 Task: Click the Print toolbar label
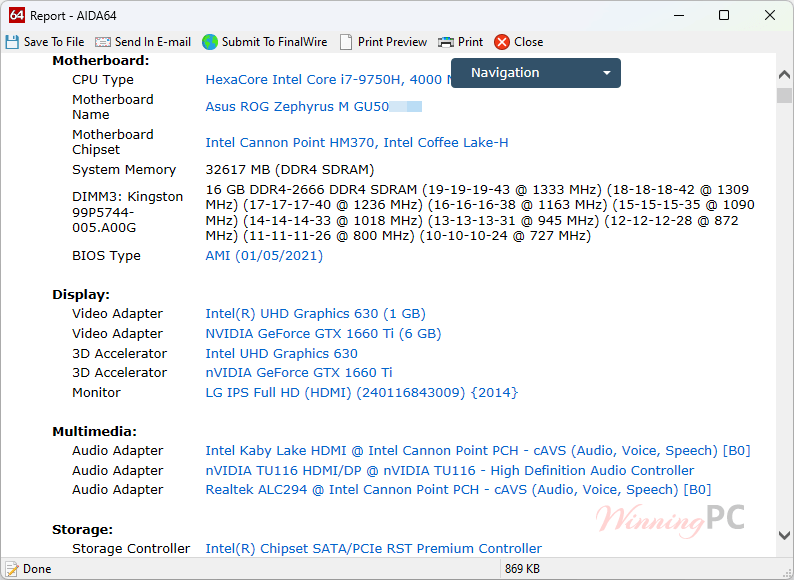point(470,42)
